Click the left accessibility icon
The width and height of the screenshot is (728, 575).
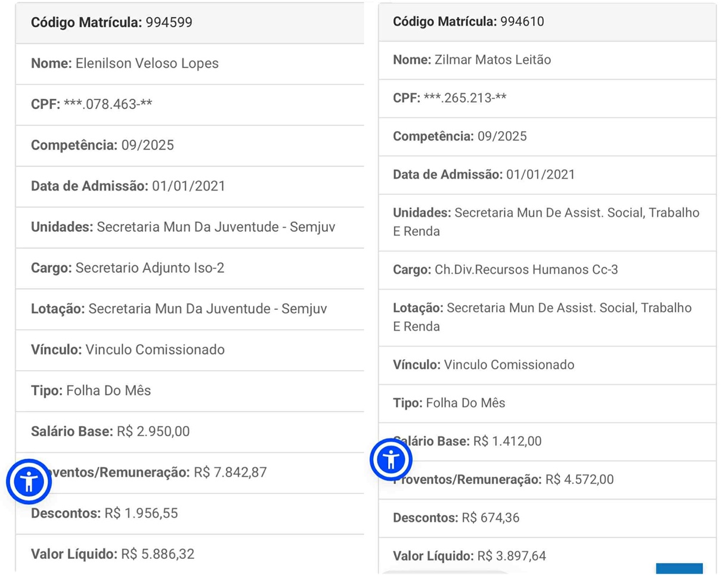click(x=29, y=481)
